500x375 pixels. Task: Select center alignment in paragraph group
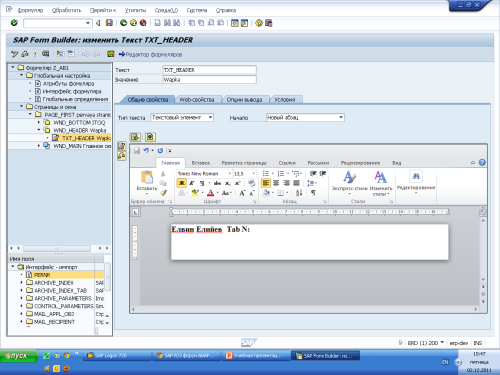[276, 183]
